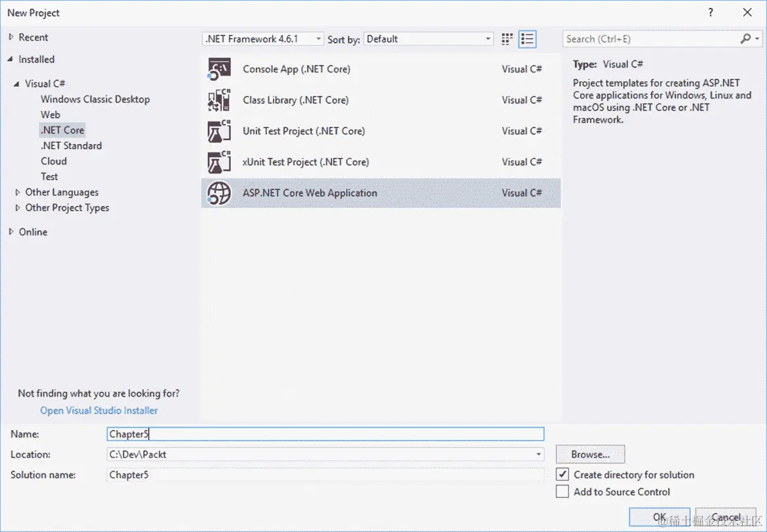767x532 pixels.
Task: Select the Test category
Action: coord(49,176)
